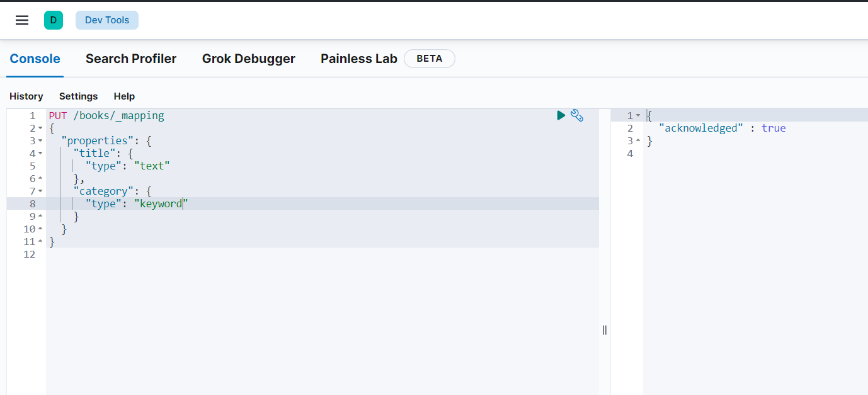Switch to the Console tab
Screen dimensions: 868x395
point(35,59)
